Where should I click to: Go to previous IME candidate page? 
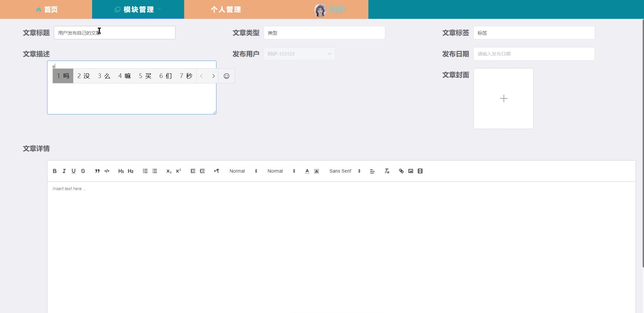(201, 76)
